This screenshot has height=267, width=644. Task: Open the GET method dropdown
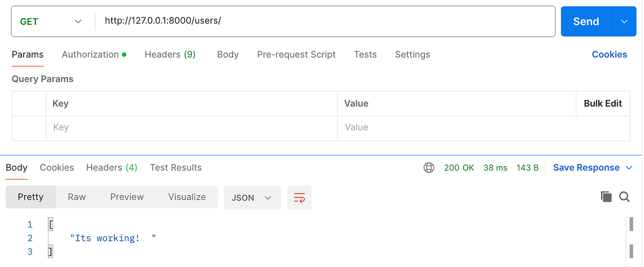pyautogui.click(x=51, y=21)
